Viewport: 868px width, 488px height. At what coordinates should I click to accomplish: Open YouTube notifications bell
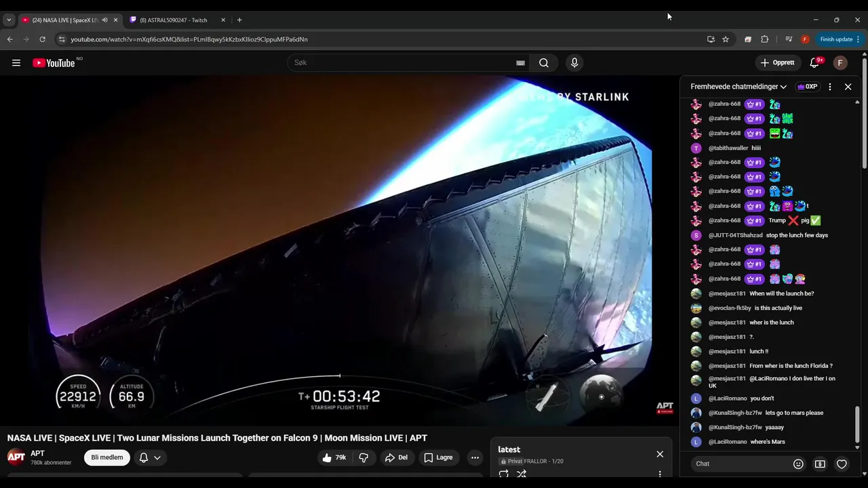point(816,63)
